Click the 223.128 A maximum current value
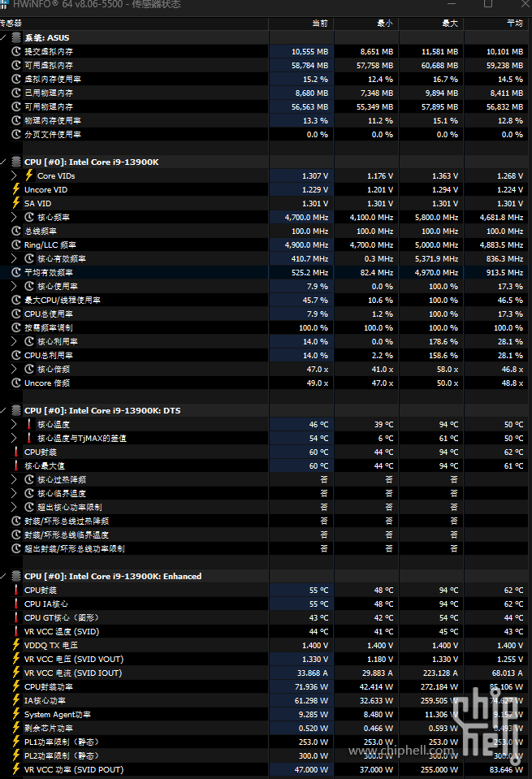This screenshot has height=779, width=532. [439, 673]
